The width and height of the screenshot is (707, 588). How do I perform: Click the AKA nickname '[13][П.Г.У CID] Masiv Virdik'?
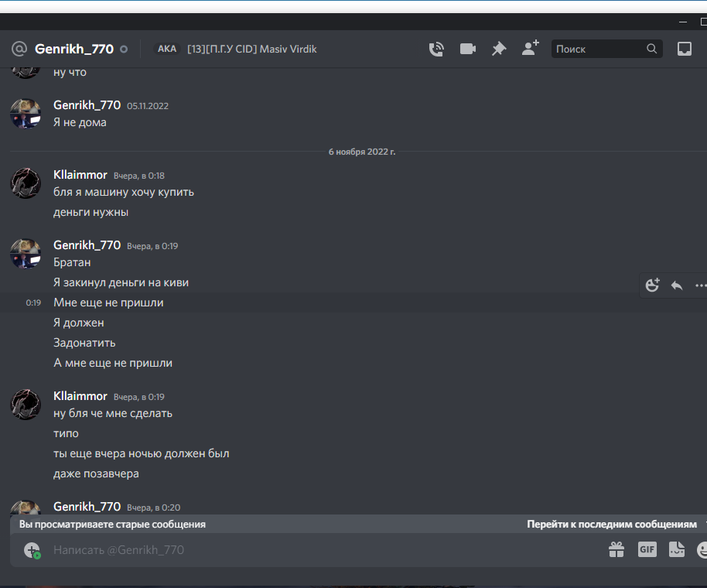[x=251, y=49]
